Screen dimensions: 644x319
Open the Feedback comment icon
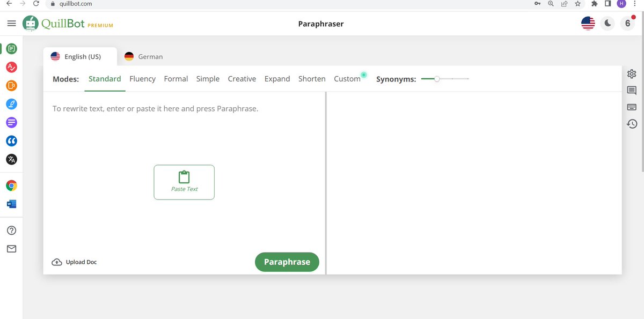(632, 91)
